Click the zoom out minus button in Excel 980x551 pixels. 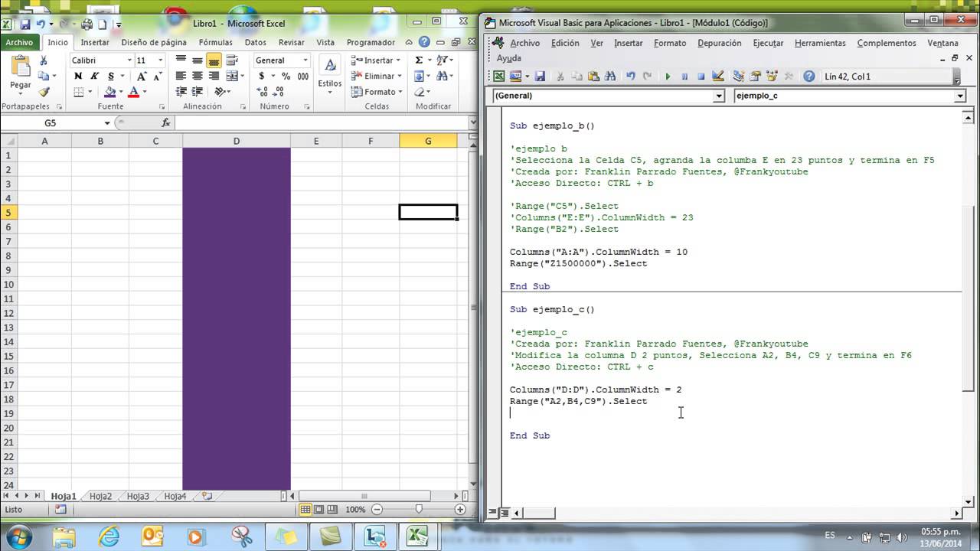click(x=376, y=510)
